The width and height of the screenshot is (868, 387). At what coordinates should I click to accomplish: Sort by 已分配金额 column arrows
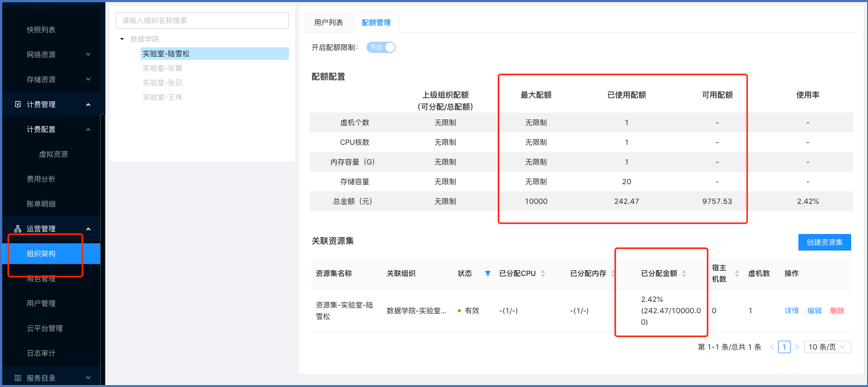(684, 274)
